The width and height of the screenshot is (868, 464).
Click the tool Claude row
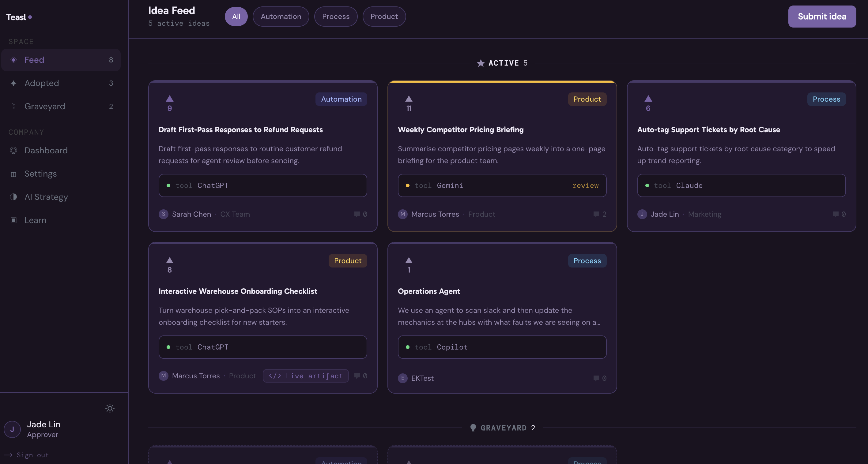[741, 185]
